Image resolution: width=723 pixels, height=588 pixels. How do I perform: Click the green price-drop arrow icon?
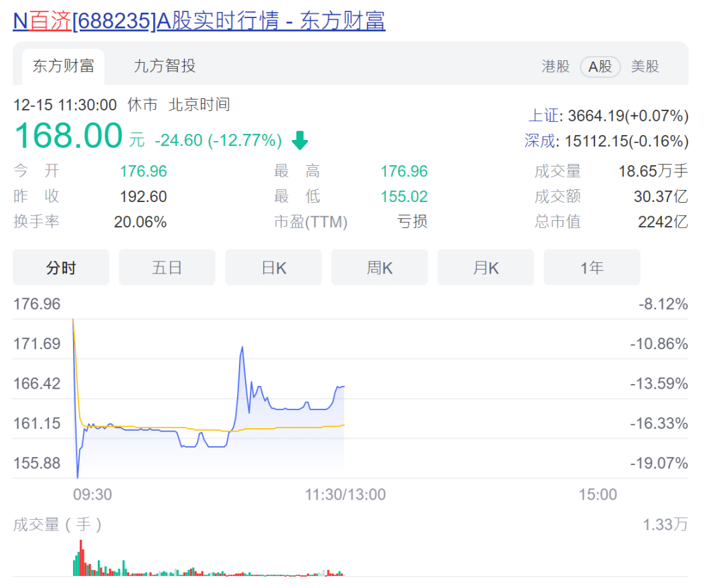[300, 140]
